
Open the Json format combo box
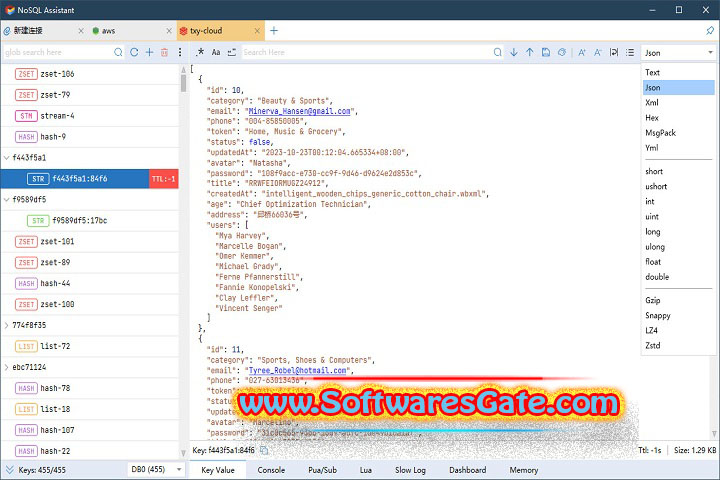coord(678,53)
